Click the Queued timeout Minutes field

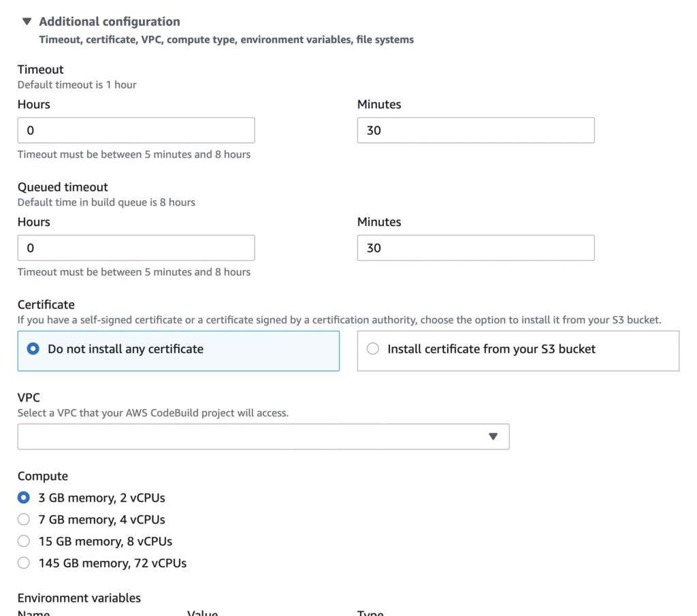tap(475, 248)
